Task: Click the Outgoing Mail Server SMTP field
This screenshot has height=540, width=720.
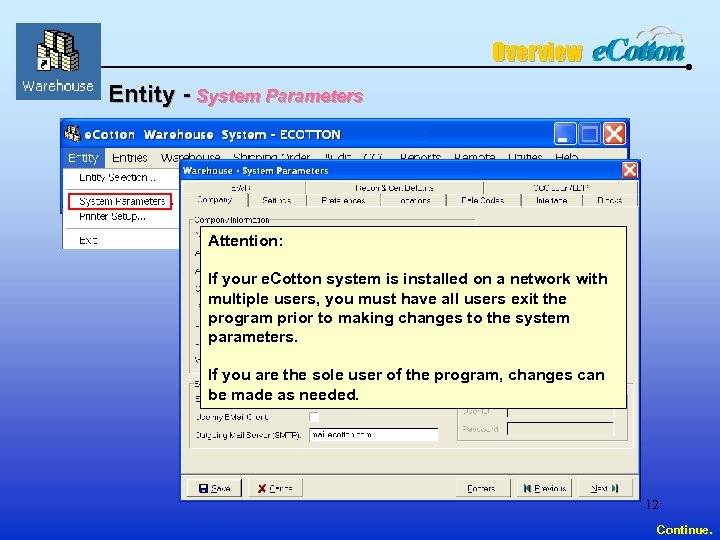Action: 374,434
